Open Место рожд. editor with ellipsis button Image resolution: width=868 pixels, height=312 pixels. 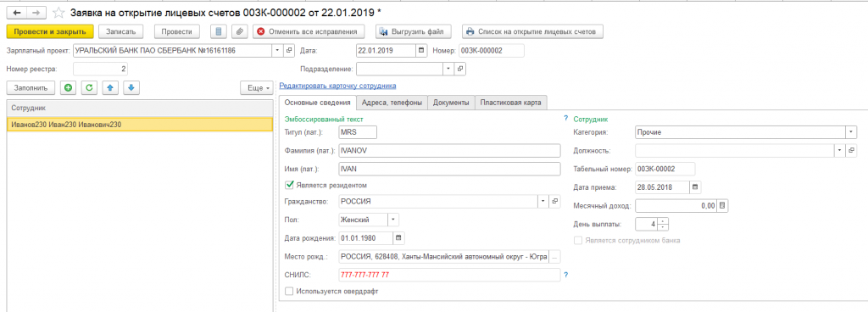click(x=555, y=257)
